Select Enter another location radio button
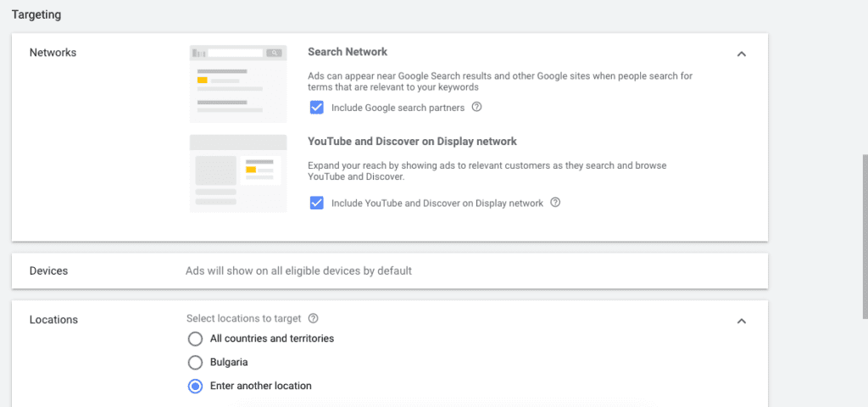Viewport: 868px width, 407px height. tap(195, 386)
